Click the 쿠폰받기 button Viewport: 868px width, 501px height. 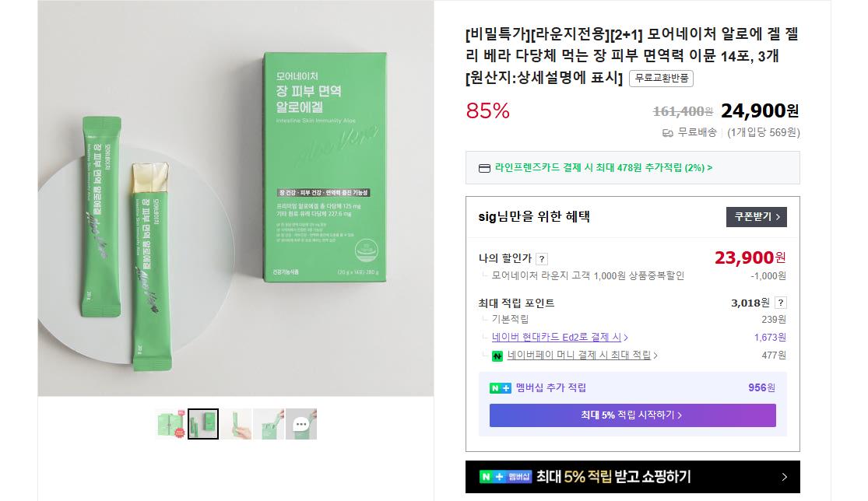pyautogui.click(x=756, y=217)
